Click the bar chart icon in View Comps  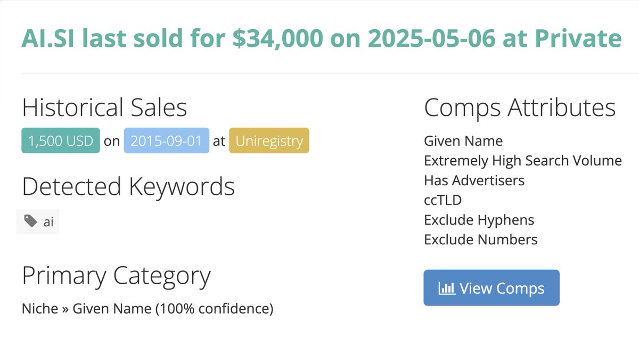click(x=446, y=288)
